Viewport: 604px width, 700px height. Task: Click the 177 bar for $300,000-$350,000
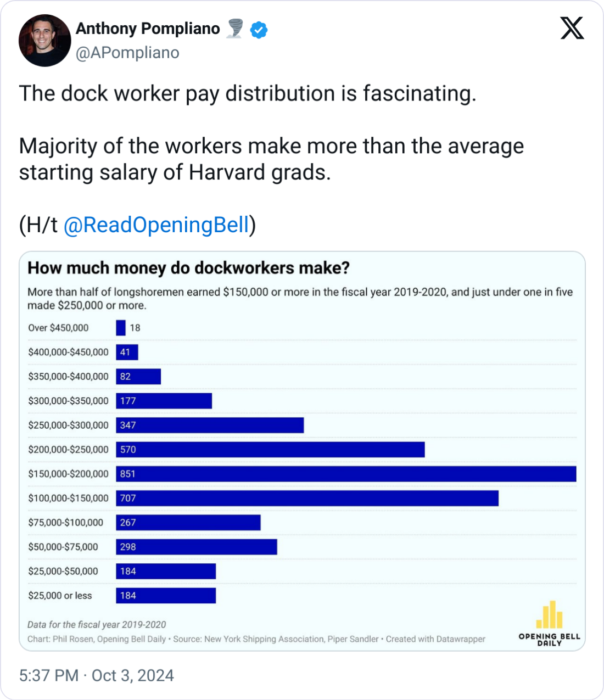(164, 401)
